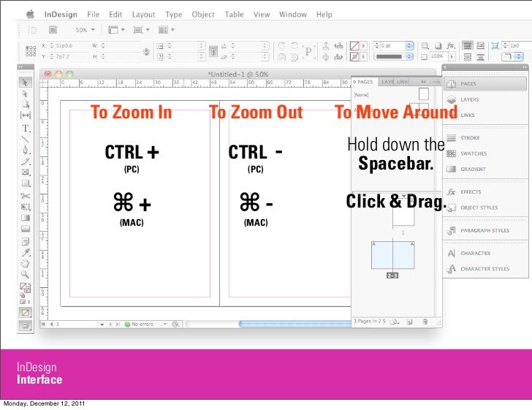Select the Hand tool

click(x=26, y=263)
